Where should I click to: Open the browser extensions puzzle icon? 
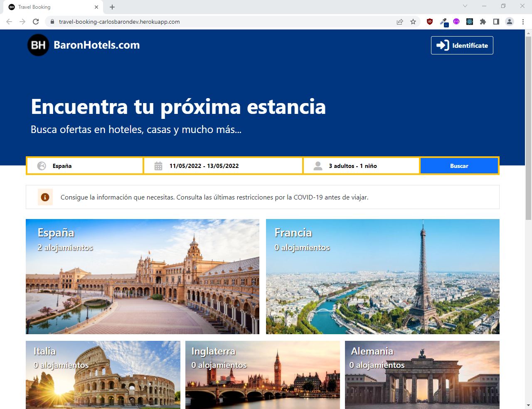point(483,22)
